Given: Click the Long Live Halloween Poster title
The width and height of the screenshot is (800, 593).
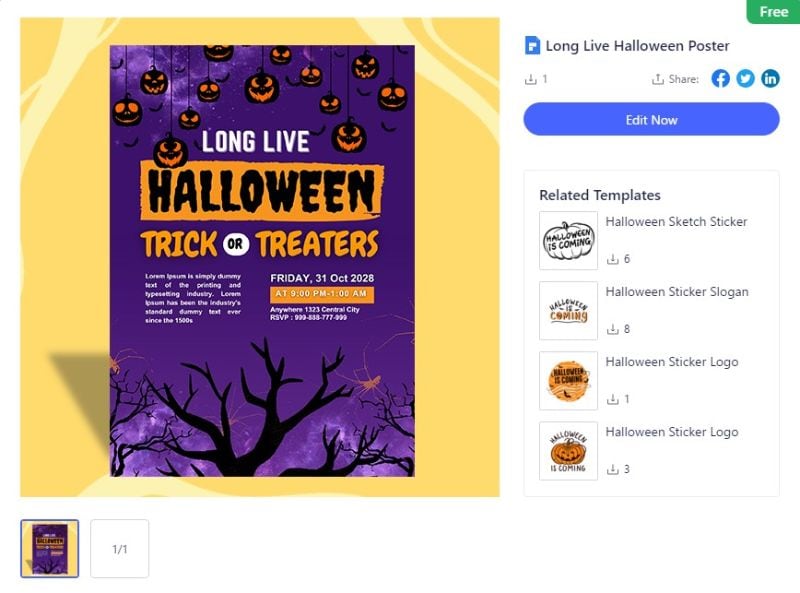Looking at the screenshot, I should tap(637, 46).
